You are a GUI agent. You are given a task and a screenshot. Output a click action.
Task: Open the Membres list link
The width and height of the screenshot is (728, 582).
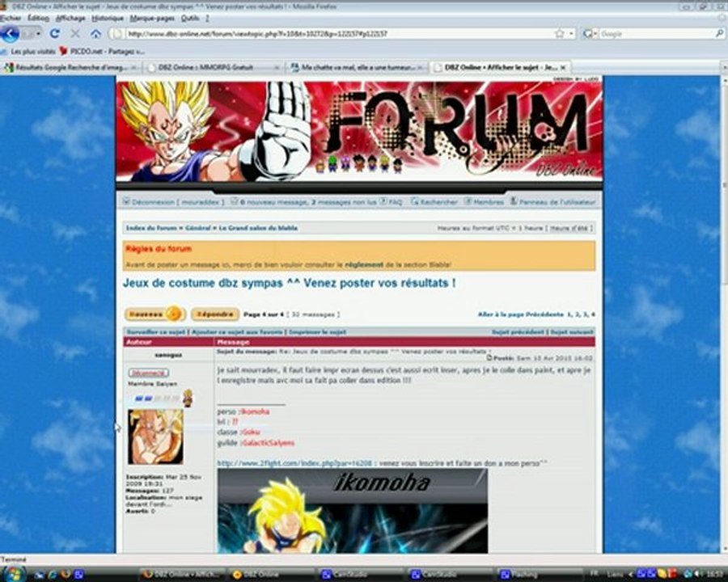(489, 202)
